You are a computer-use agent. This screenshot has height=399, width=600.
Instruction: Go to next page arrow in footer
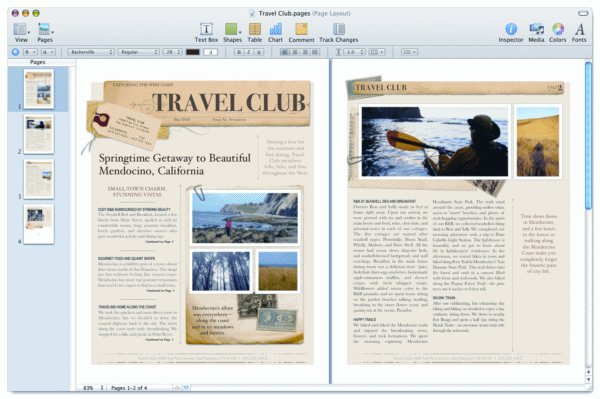pos(186,388)
